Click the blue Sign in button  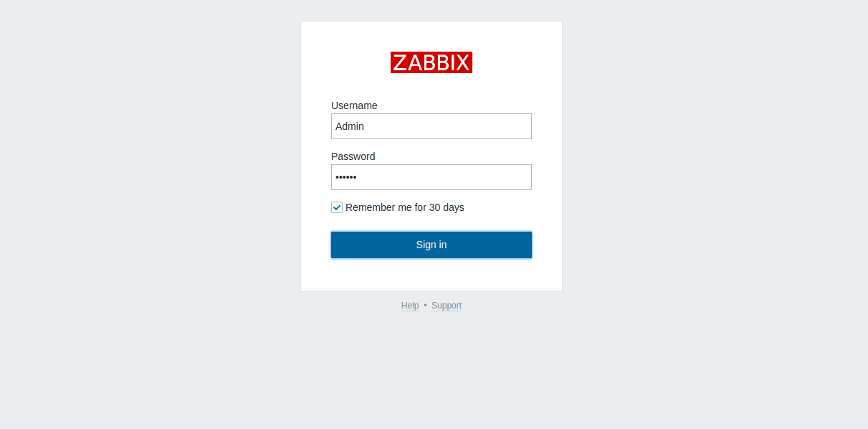[431, 245]
